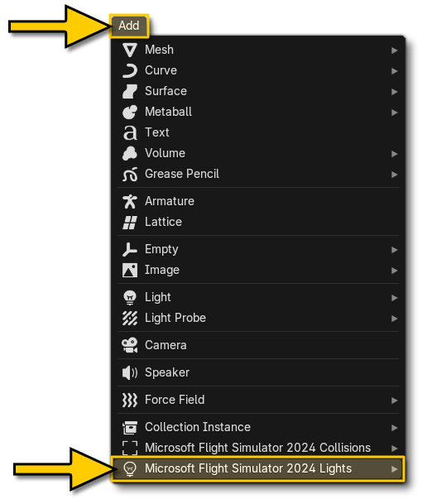
Task: Click the Speaker icon
Action: coord(130,372)
